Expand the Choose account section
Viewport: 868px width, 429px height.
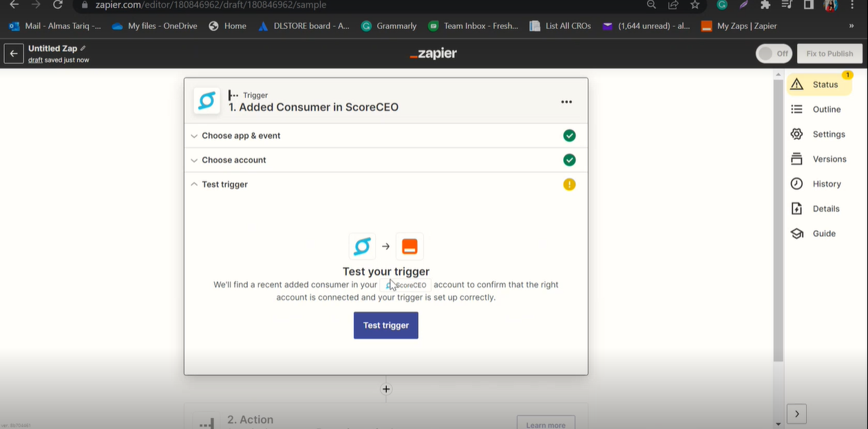[x=385, y=160]
